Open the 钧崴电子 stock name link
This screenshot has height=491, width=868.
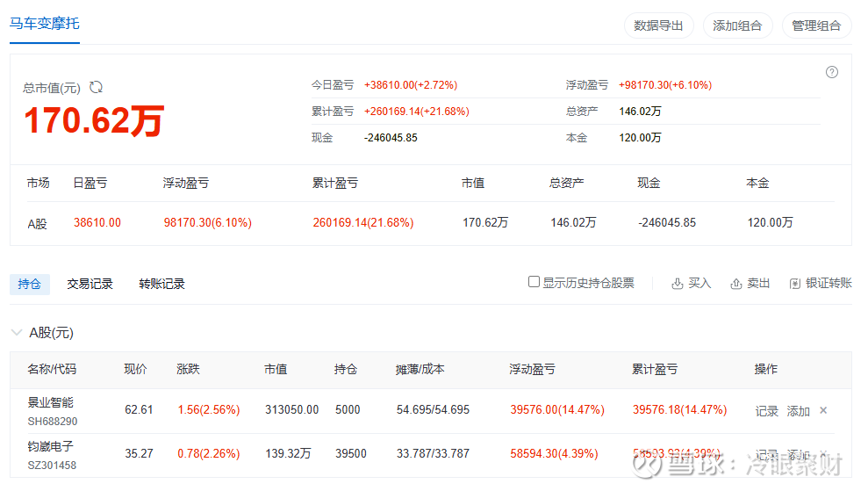(51, 446)
